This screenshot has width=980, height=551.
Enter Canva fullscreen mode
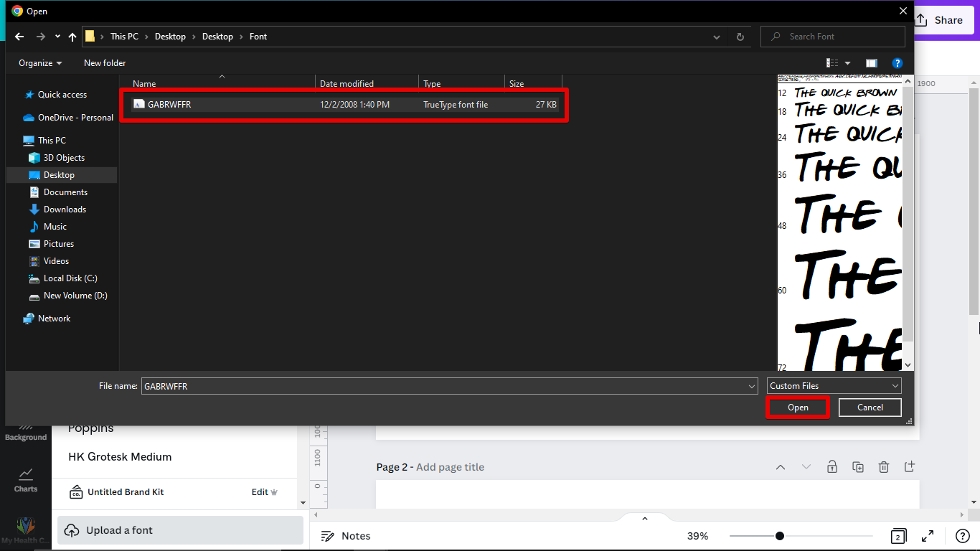[x=928, y=536]
